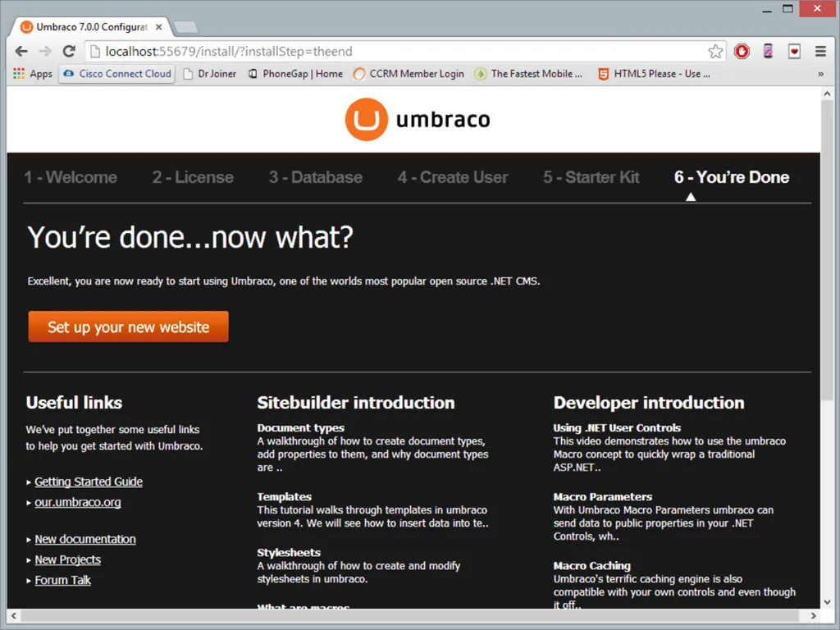Open the Forum Talk link
This screenshot has height=630, width=840.
pyautogui.click(x=63, y=580)
